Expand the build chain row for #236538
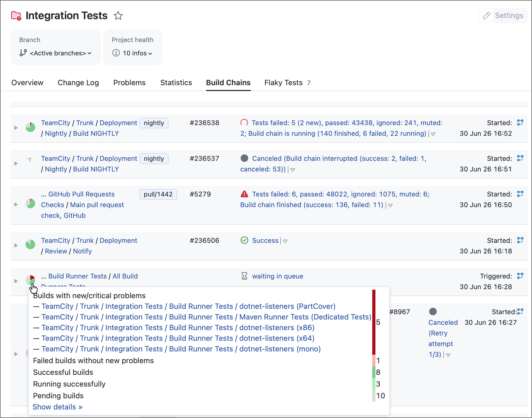The image size is (532, 418). (16, 128)
